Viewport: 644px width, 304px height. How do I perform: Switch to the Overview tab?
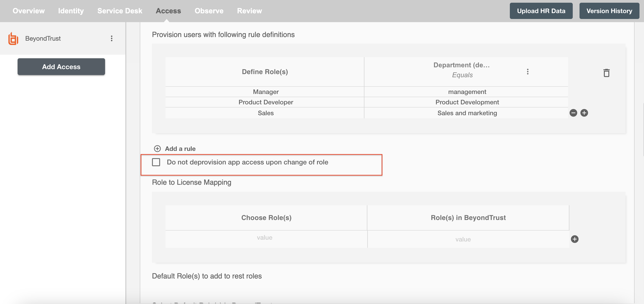tap(29, 11)
